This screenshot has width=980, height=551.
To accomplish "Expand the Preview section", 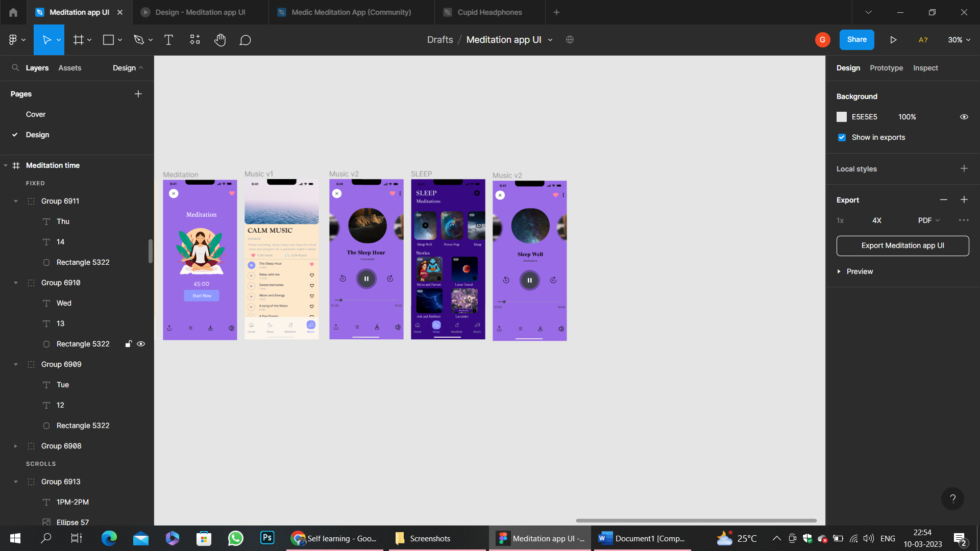I will 839,271.
